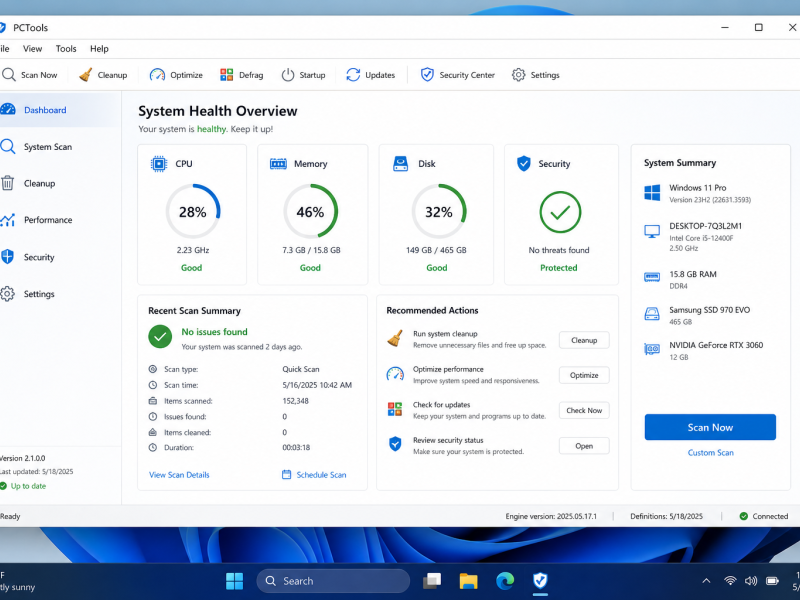Viewport: 800px width, 600px height.
Task: Click the green No issues found check circle
Action: tap(160, 337)
